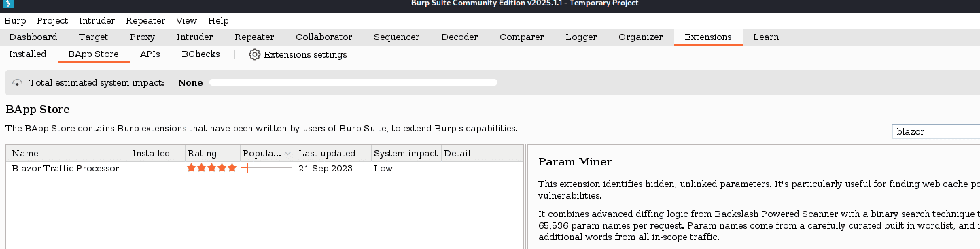Switch to the Decoder tab

(x=460, y=37)
